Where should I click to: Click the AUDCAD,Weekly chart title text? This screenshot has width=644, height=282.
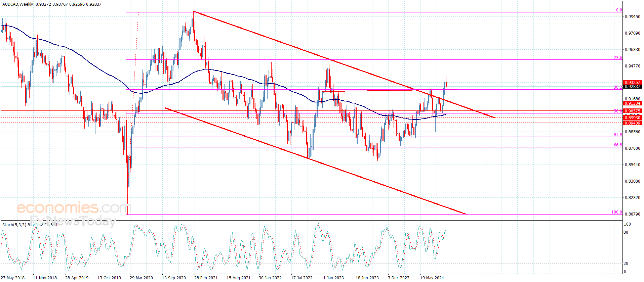[x=18, y=4]
